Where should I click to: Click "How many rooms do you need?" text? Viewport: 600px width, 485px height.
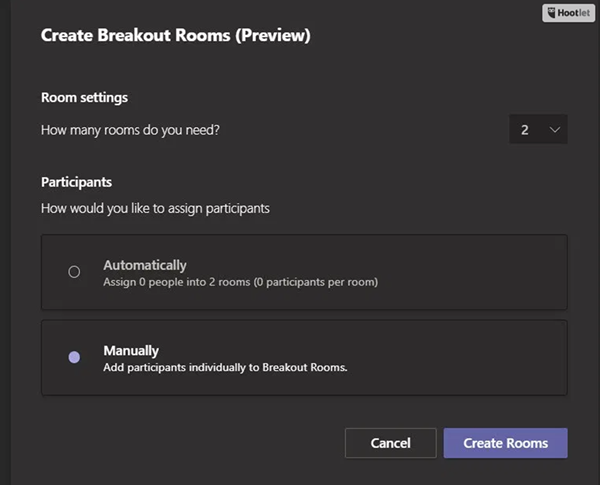coord(130,130)
